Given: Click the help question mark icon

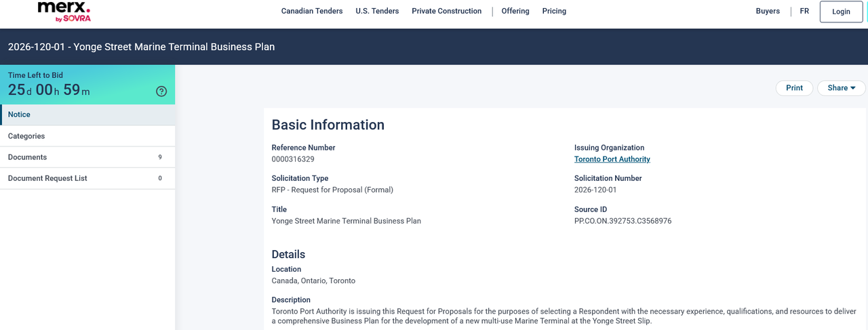Looking at the screenshot, I should point(161,91).
